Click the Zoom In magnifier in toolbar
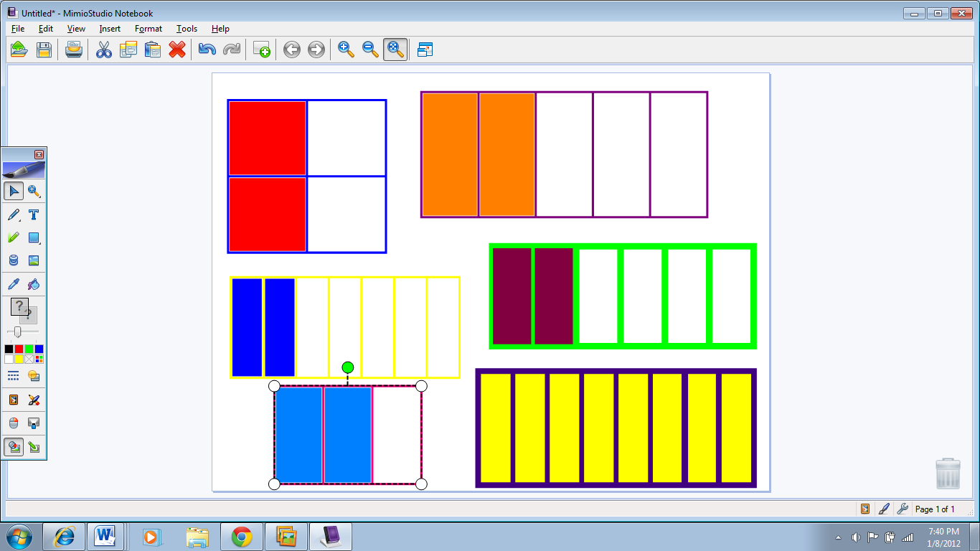Screen dimensions: 980x551 pos(347,50)
